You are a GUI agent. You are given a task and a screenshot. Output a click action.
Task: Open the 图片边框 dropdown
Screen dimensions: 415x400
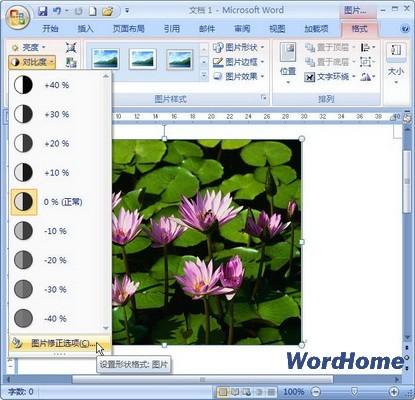[238, 62]
